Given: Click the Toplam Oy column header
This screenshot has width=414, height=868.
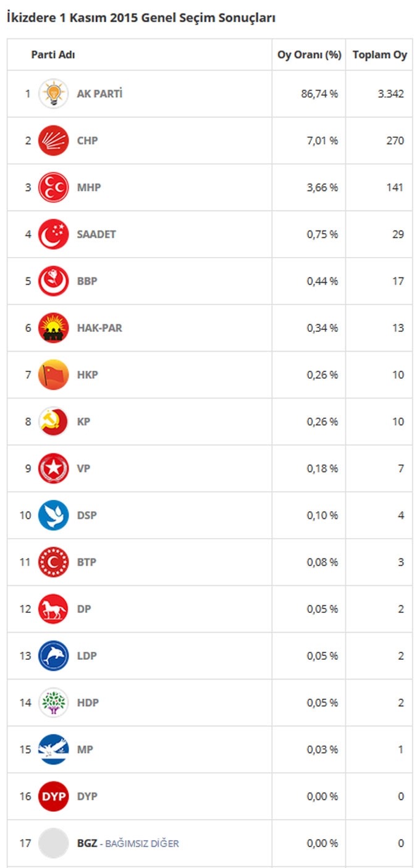Looking at the screenshot, I should point(380,55).
